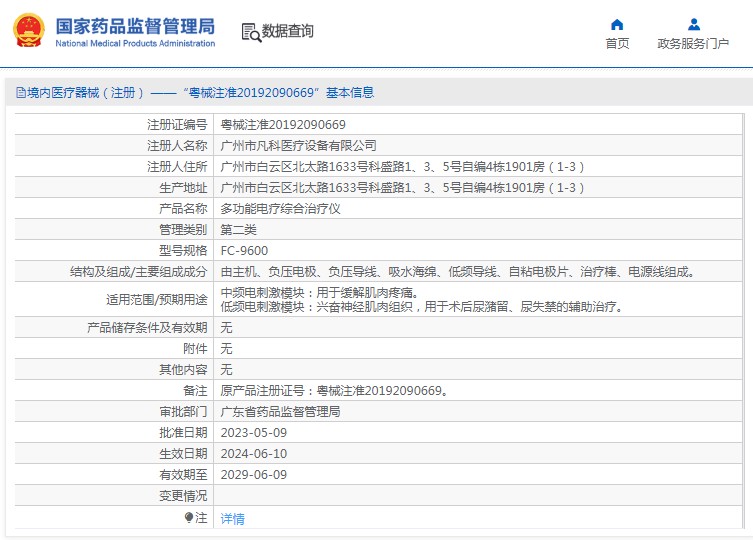The width and height of the screenshot is (753, 540).
Task: Go to 首页 home icon
Action: point(617,25)
